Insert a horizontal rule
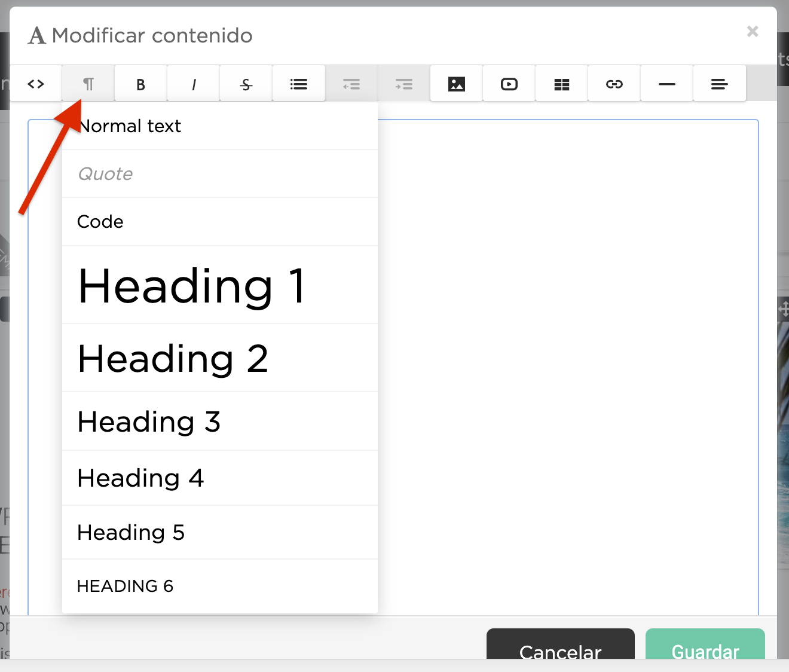The width and height of the screenshot is (789, 672). pyautogui.click(x=666, y=84)
